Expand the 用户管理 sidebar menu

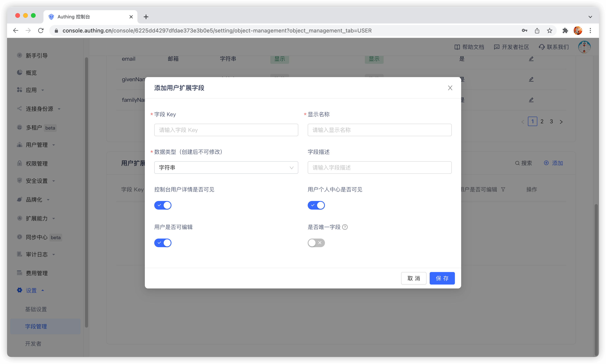tap(37, 145)
